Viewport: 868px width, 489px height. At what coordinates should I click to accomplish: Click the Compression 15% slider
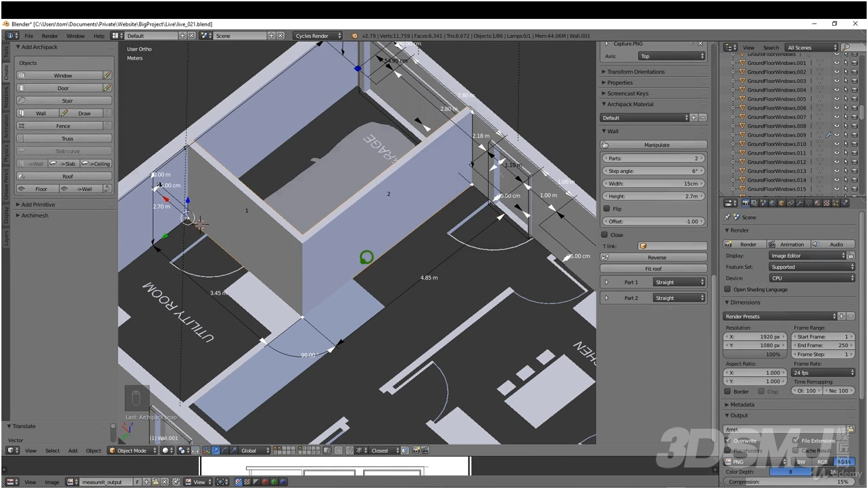point(790,482)
